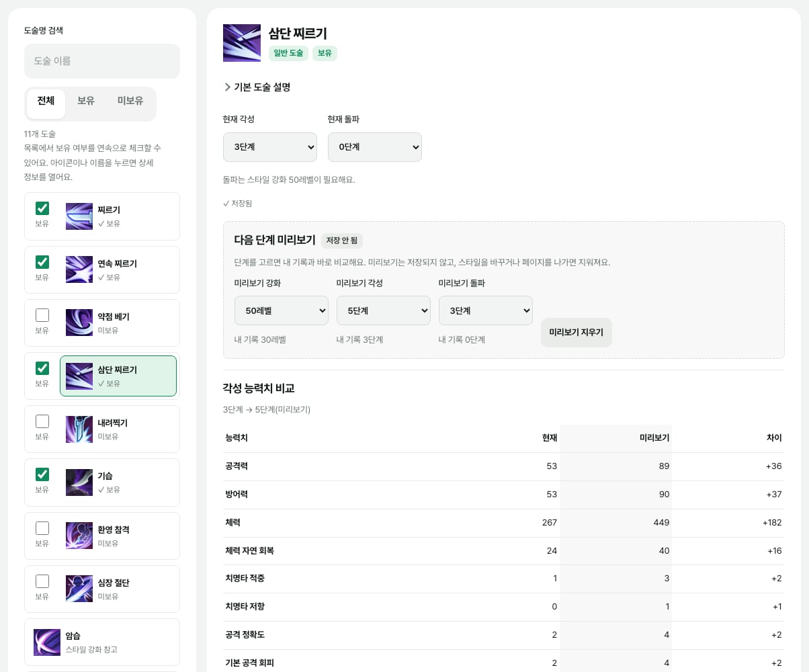
Task: Click the 내 기록 30레벨 text
Action: 260,340
